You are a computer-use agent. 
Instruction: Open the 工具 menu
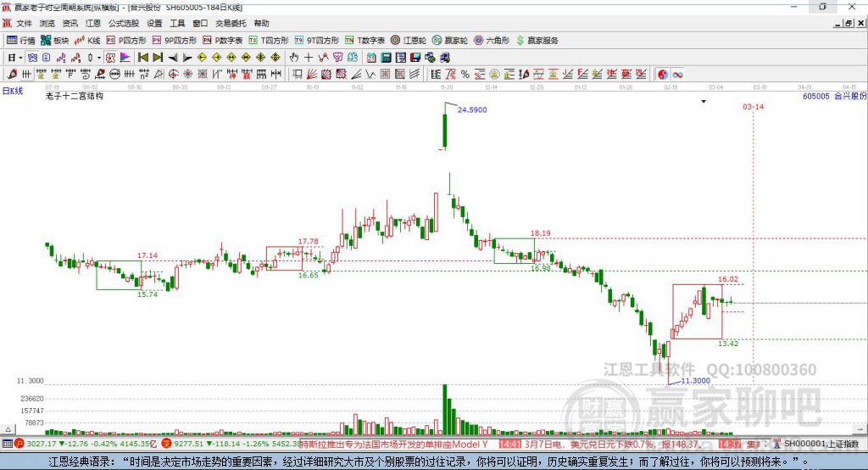(177, 23)
